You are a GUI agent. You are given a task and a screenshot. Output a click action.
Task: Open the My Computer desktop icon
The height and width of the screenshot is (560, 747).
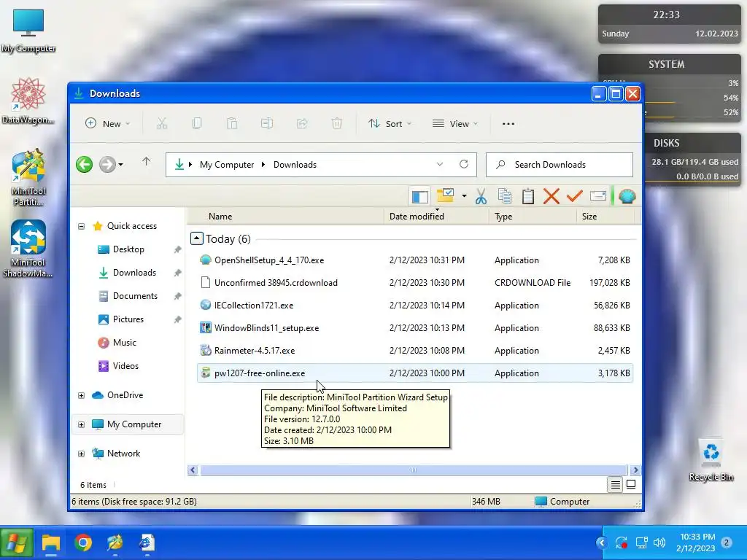click(28, 31)
